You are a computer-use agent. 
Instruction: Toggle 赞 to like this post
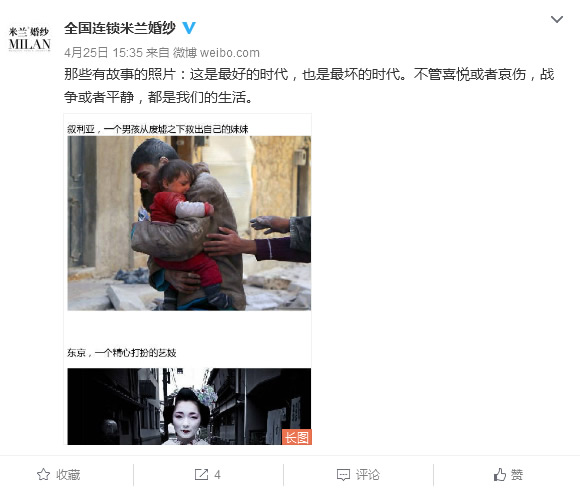pyautogui.click(x=508, y=474)
